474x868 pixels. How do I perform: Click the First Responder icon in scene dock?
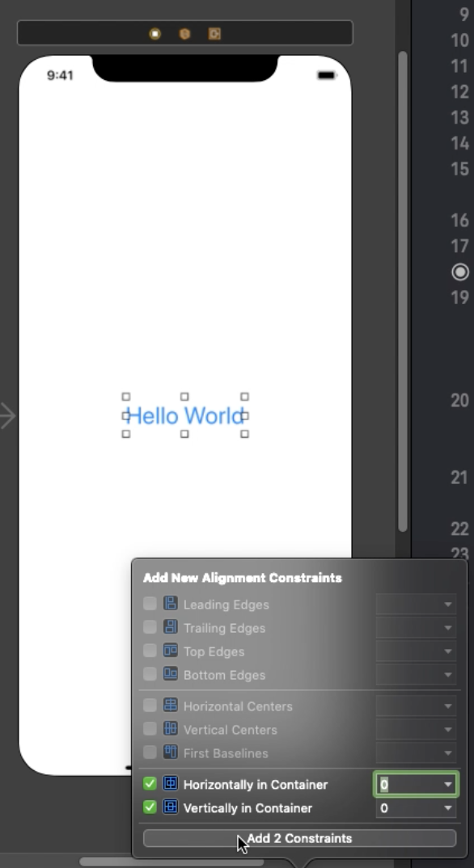click(x=185, y=34)
